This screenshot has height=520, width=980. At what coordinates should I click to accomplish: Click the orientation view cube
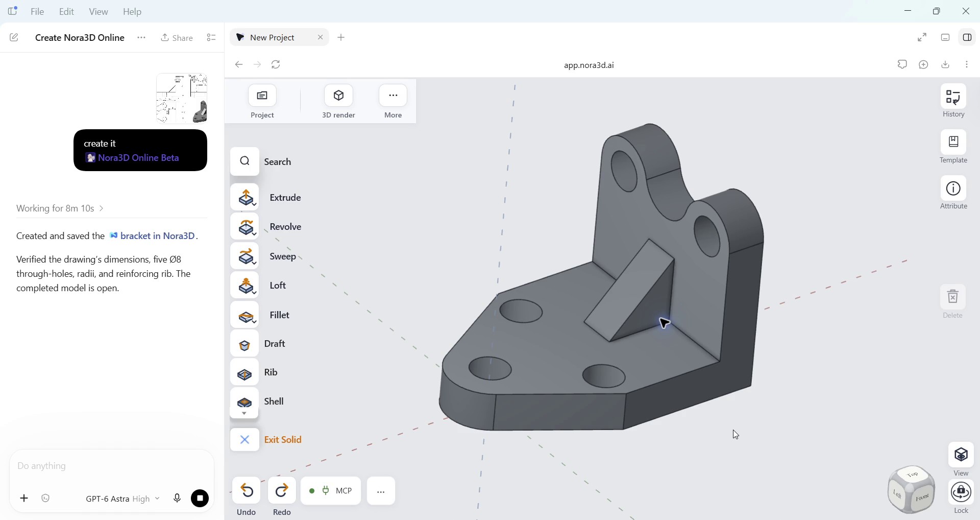[x=912, y=489]
